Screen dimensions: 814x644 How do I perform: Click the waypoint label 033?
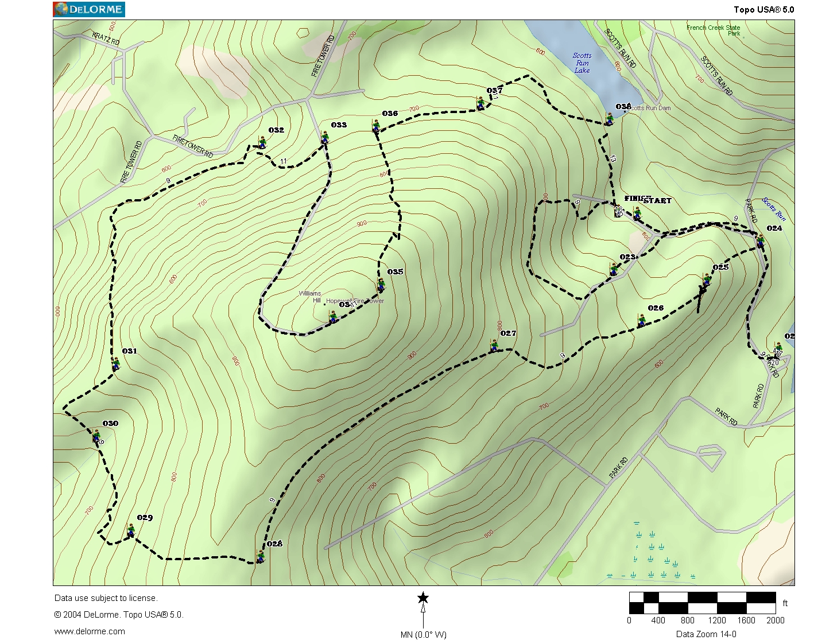coord(339,125)
